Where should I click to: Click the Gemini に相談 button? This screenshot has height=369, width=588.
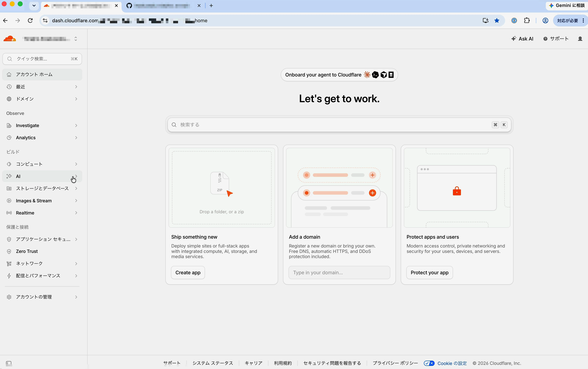tap(567, 5)
